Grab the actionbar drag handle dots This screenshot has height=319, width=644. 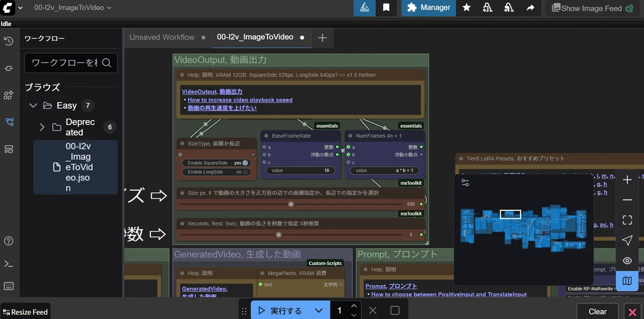click(x=245, y=310)
